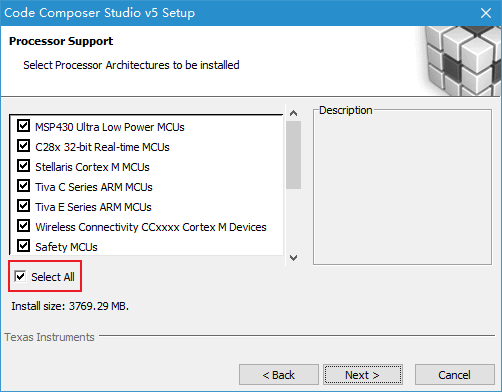Toggle Tiva C Series ARM MCUs checkbox
This screenshot has height=392, width=502.
pyautogui.click(x=23, y=186)
